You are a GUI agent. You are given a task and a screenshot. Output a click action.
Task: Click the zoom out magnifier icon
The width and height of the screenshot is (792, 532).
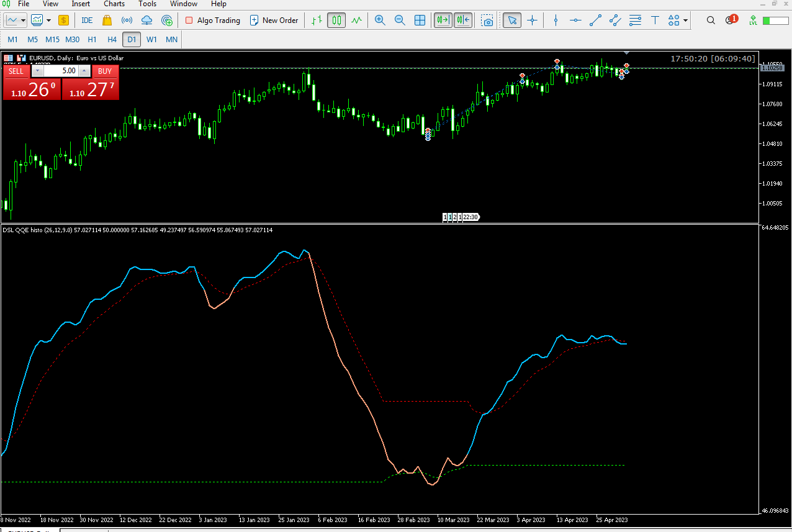(x=400, y=20)
